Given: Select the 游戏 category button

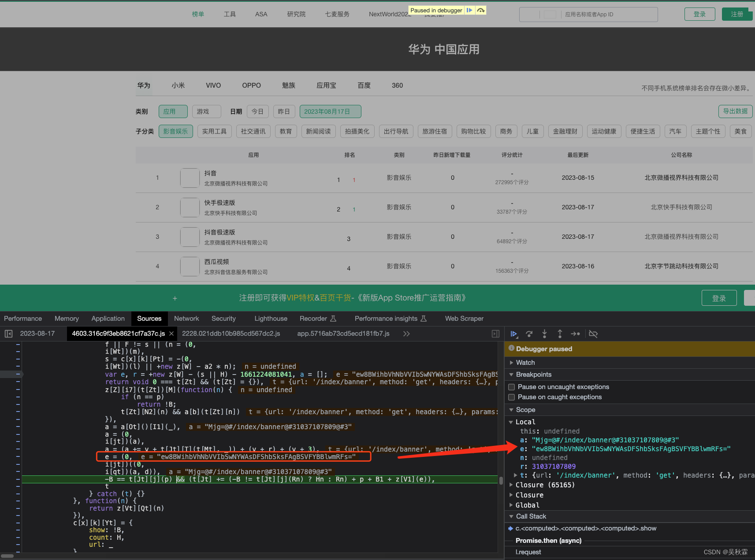Looking at the screenshot, I should [206, 111].
